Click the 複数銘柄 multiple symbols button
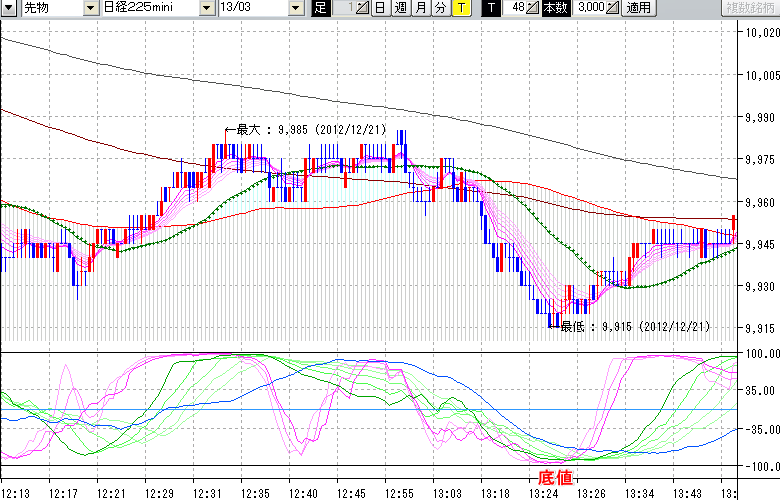 [x=750, y=8]
